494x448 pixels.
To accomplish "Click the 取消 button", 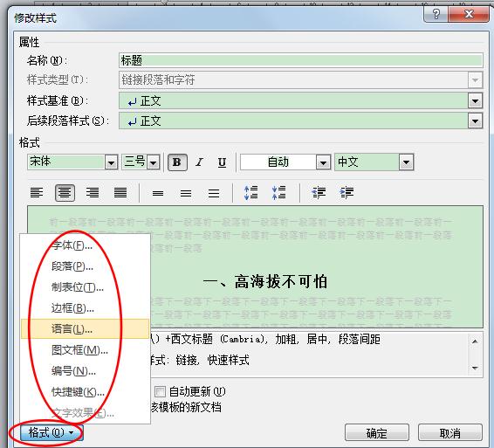I will [x=450, y=433].
